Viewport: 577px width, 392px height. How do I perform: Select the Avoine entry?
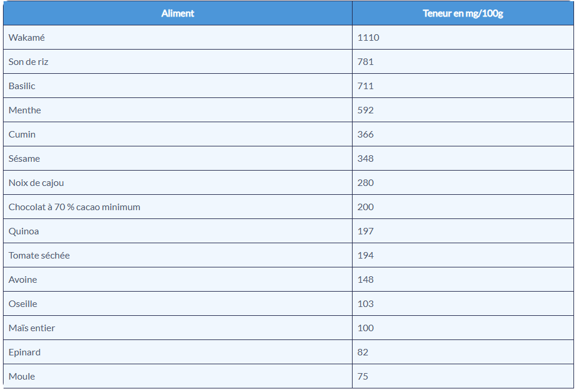point(22,280)
